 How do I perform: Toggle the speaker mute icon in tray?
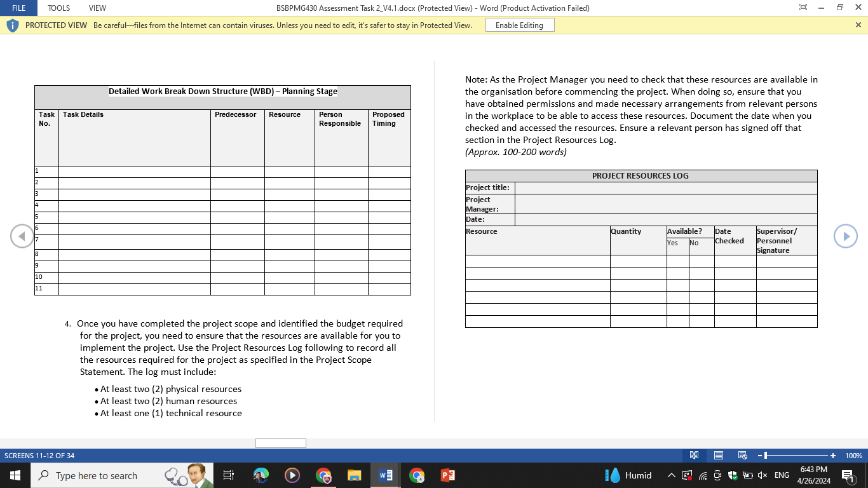point(762,475)
